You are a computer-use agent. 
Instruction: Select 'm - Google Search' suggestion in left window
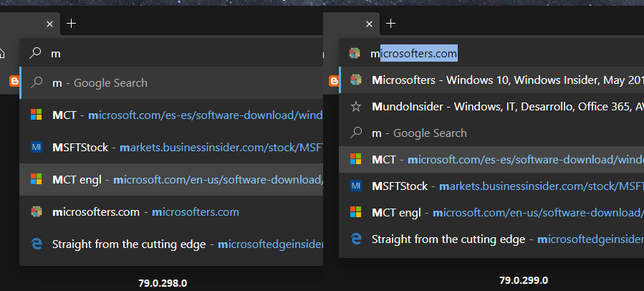[x=171, y=82]
